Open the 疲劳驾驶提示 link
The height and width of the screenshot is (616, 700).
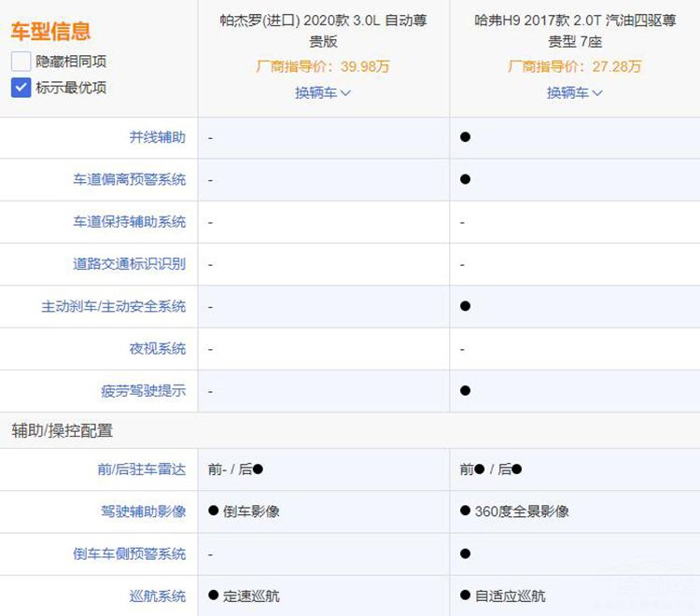(144, 391)
